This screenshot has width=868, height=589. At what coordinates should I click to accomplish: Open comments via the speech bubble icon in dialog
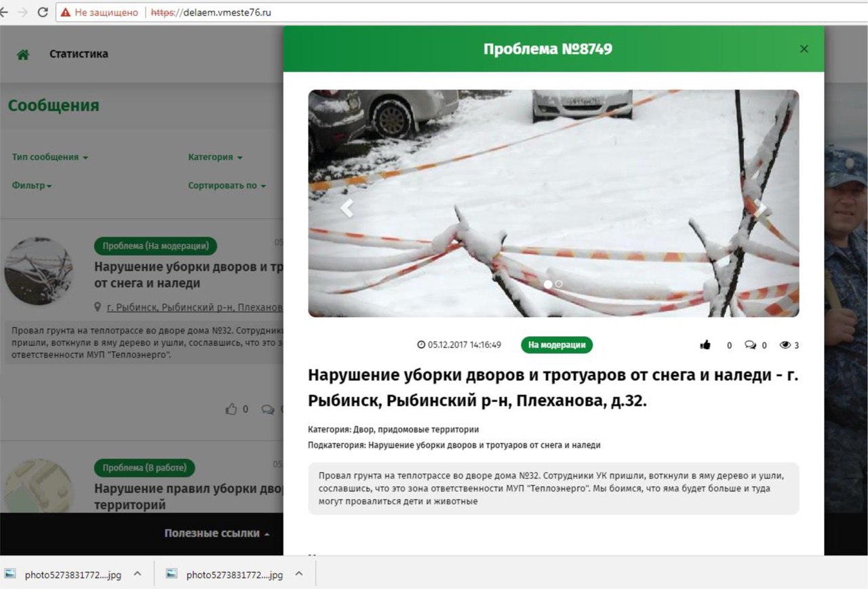(x=750, y=345)
